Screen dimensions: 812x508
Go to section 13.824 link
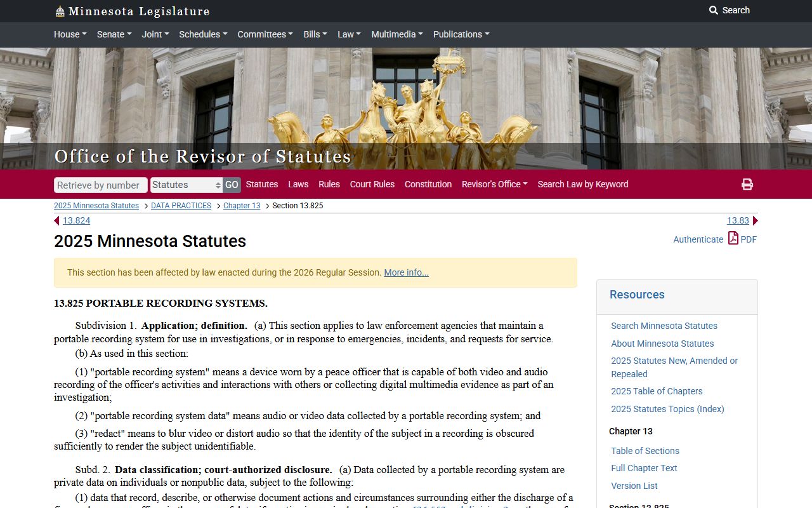pos(76,220)
